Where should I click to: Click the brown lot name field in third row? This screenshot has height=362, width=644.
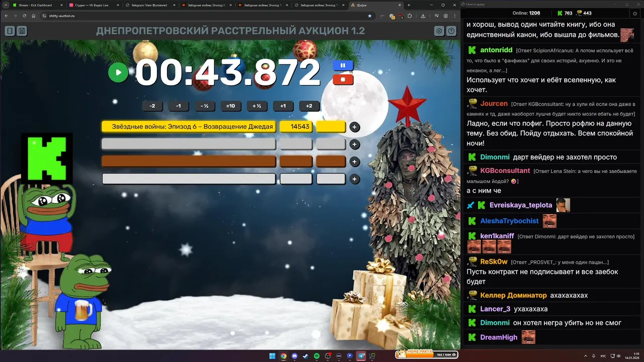coord(189,161)
